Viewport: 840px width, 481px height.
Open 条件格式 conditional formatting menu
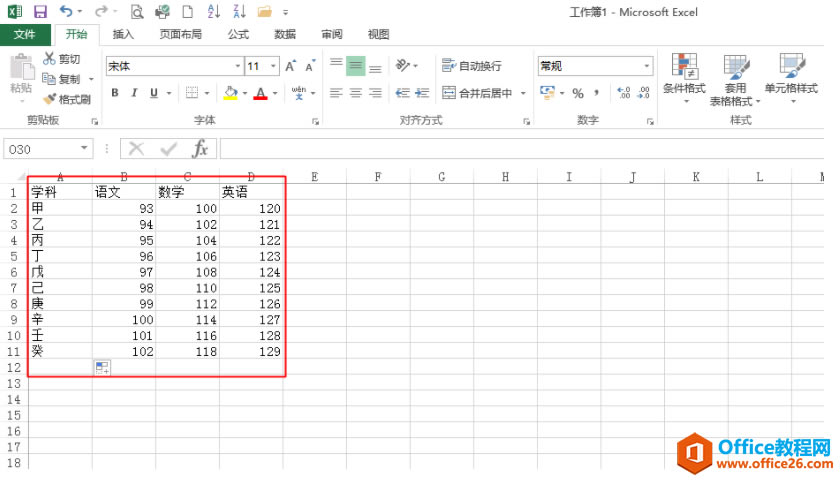click(x=684, y=78)
